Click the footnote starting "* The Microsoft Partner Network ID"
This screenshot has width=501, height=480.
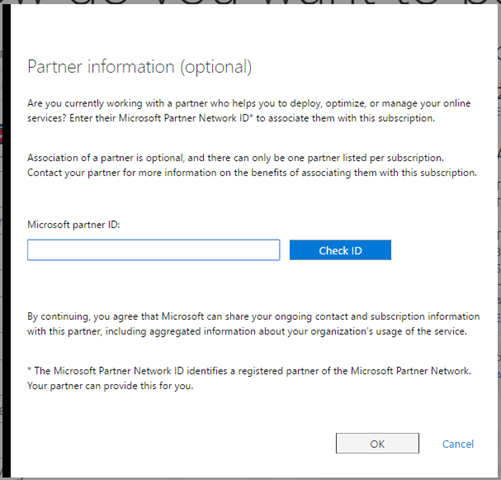tap(249, 378)
